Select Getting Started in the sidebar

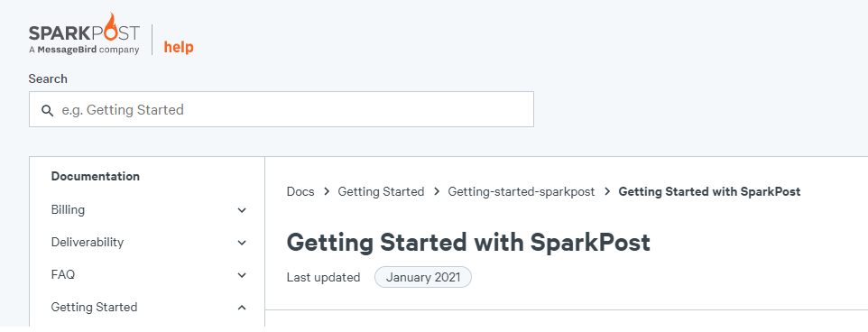(94, 307)
